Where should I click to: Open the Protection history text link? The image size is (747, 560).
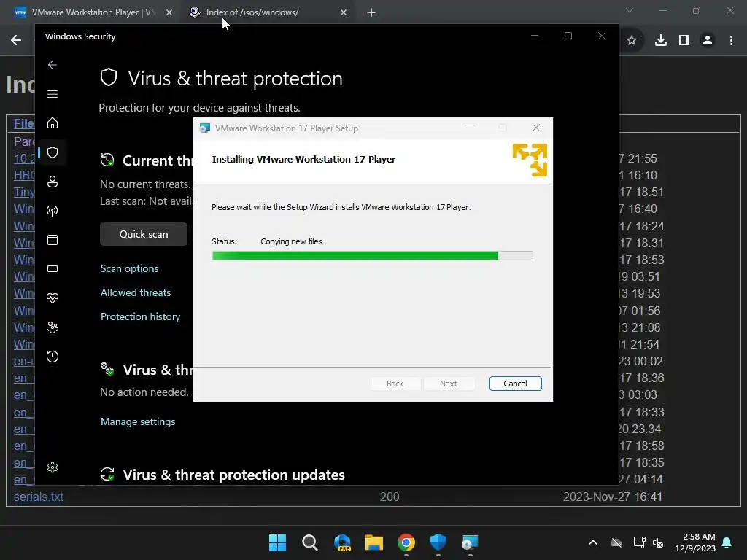click(x=140, y=316)
